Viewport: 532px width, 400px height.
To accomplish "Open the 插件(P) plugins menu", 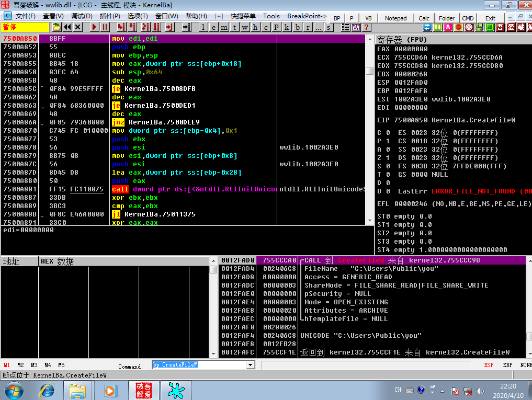I will click(109, 16).
